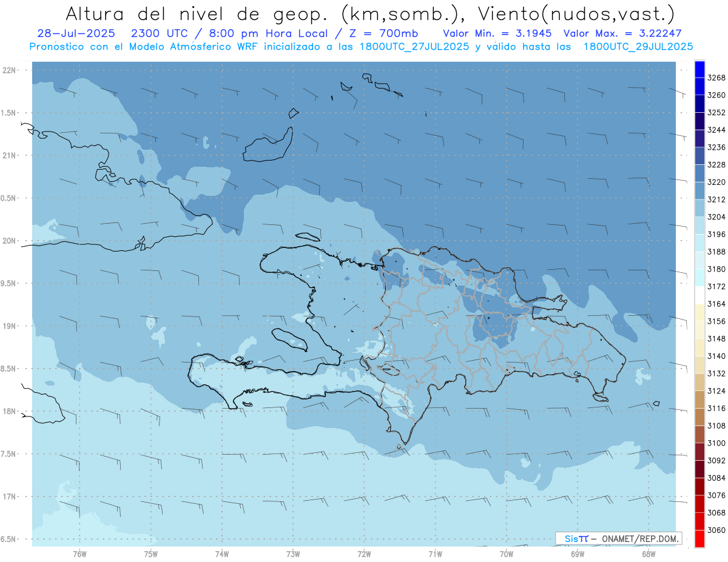Screen dimensions: 728x562
Task: Pick the dark navy swatch between 3252 and 3244
Action: (699, 121)
